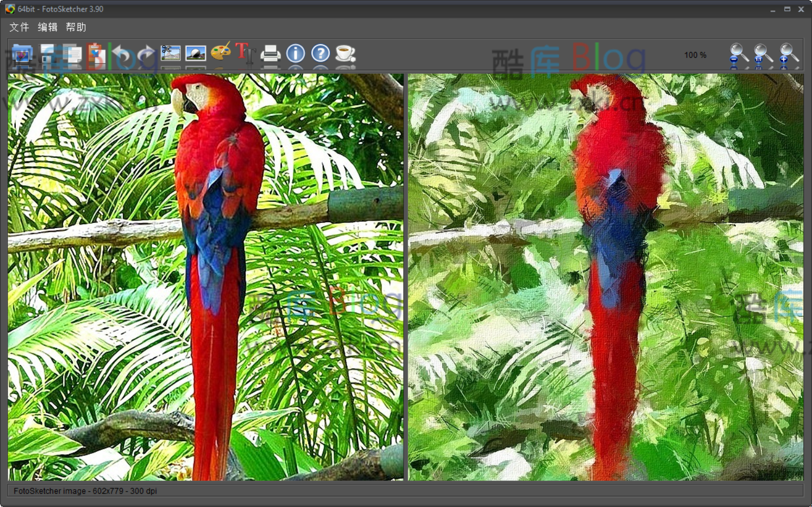812x507 pixels.
Task: Open the 编辑 menu
Action: coord(47,27)
